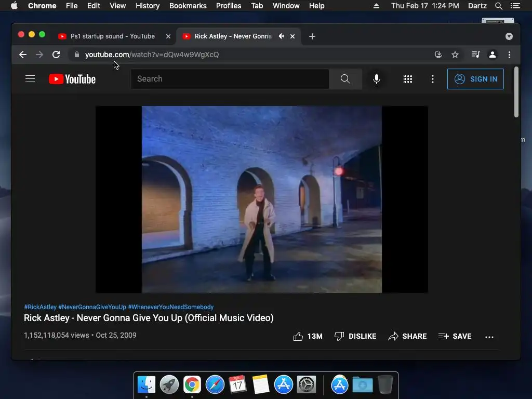The width and height of the screenshot is (532, 399).
Task: Open the Apple menu
Action: [14, 6]
